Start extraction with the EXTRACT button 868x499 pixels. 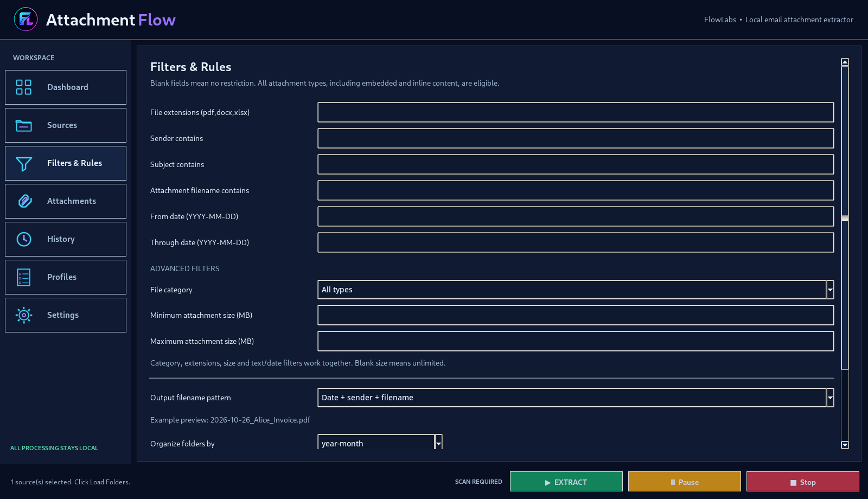[x=566, y=482]
